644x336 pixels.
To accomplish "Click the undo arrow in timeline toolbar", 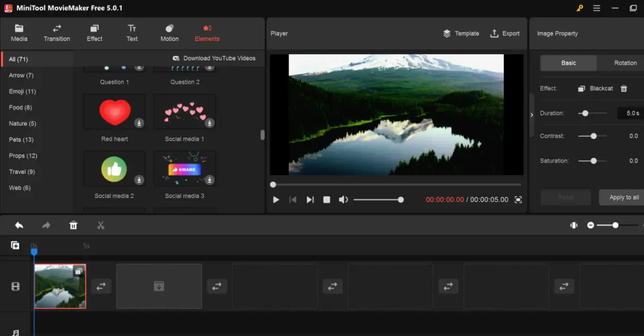I will [19, 225].
